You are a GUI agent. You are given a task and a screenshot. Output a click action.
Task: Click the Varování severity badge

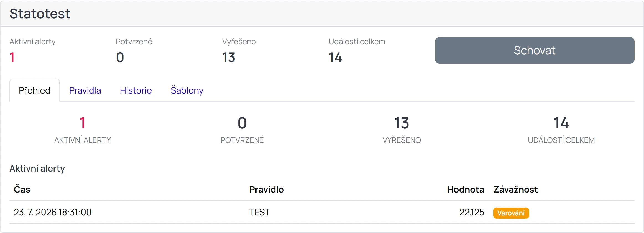511,213
